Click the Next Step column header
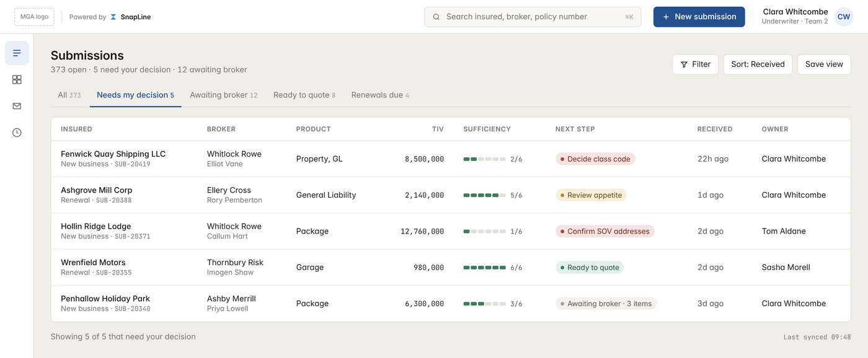 (575, 129)
